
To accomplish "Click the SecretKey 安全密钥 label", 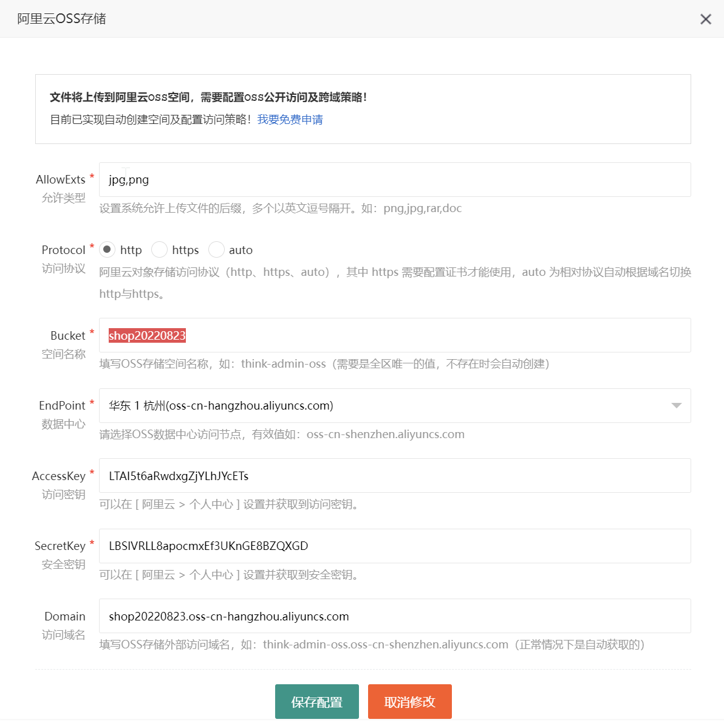I will tap(60, 555).
